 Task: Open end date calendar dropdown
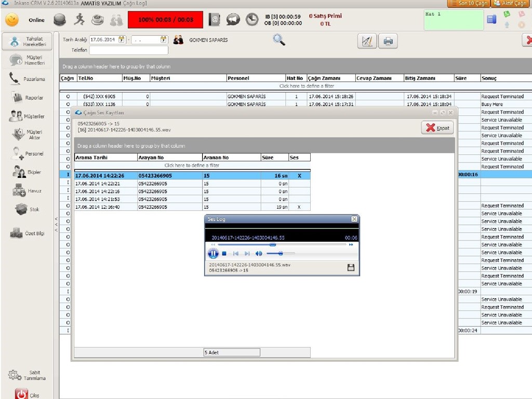pyautogui.click(x=164, y=39)
